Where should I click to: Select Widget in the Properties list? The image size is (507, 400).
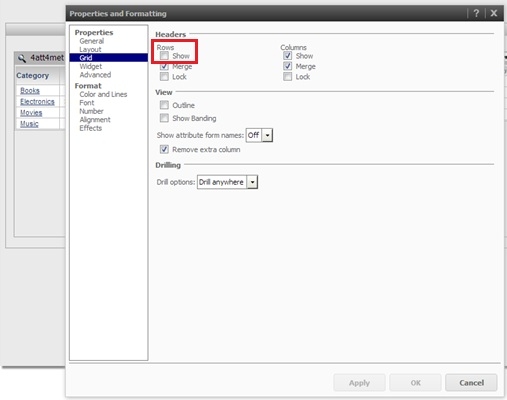pos(91,66)
